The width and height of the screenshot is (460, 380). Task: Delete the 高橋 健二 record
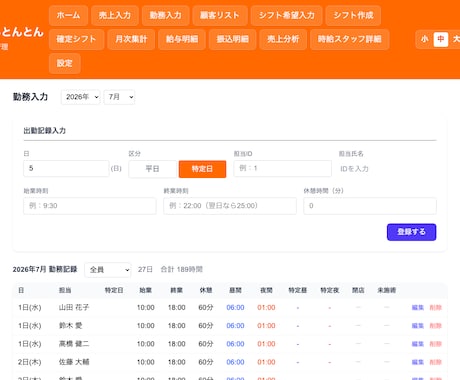click(x=435, y=344)
